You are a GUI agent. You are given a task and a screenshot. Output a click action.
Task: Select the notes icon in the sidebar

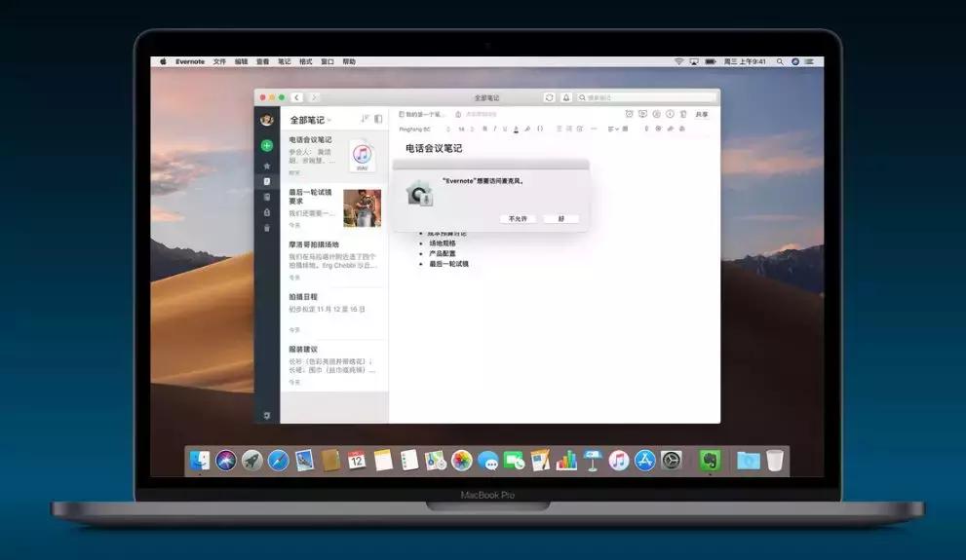tap(267, 181)
